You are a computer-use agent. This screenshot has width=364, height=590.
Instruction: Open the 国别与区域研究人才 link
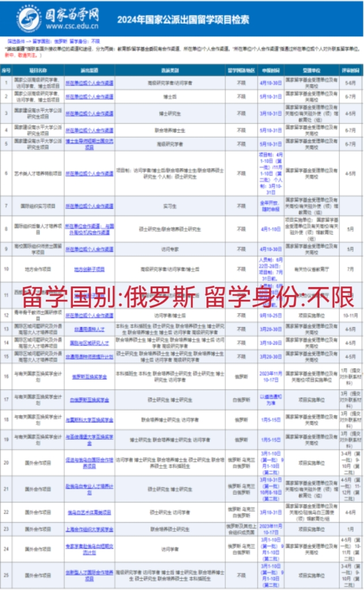[89, 343]
